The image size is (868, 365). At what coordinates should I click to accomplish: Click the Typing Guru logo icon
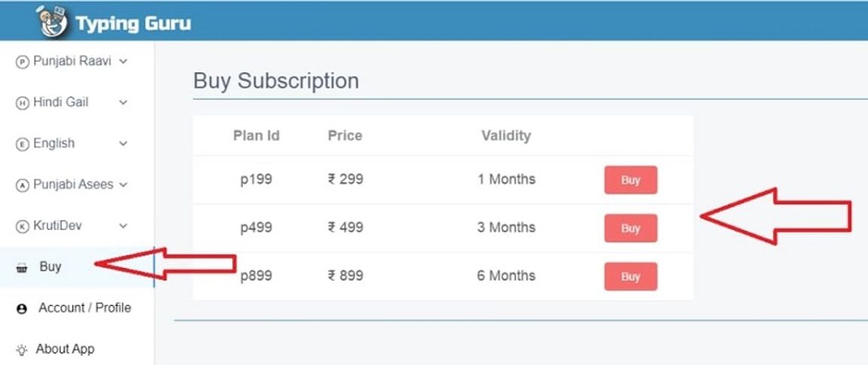point(51,21)
